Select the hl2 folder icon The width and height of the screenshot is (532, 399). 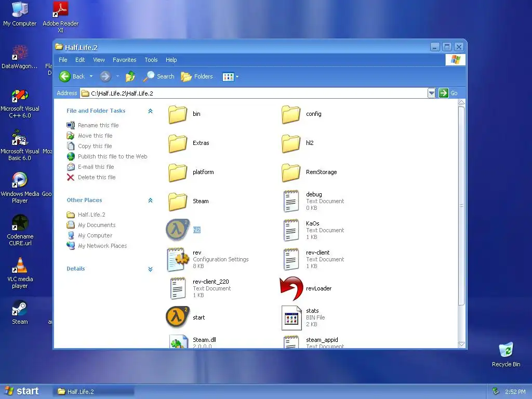(x=291, y=143)
